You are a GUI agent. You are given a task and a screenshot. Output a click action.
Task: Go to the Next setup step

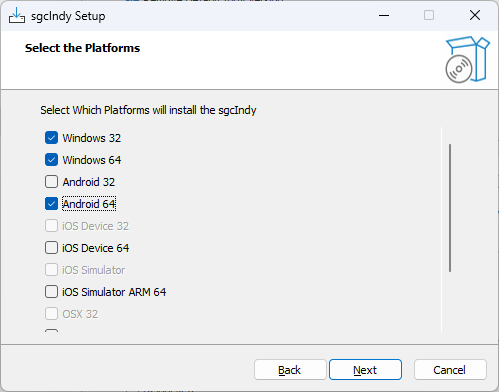click(365, 370)
